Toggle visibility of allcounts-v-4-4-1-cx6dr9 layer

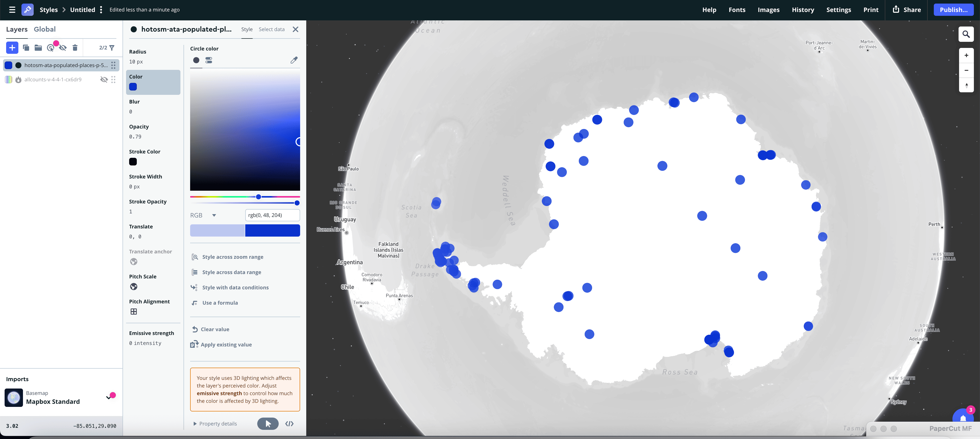(104, 80)
